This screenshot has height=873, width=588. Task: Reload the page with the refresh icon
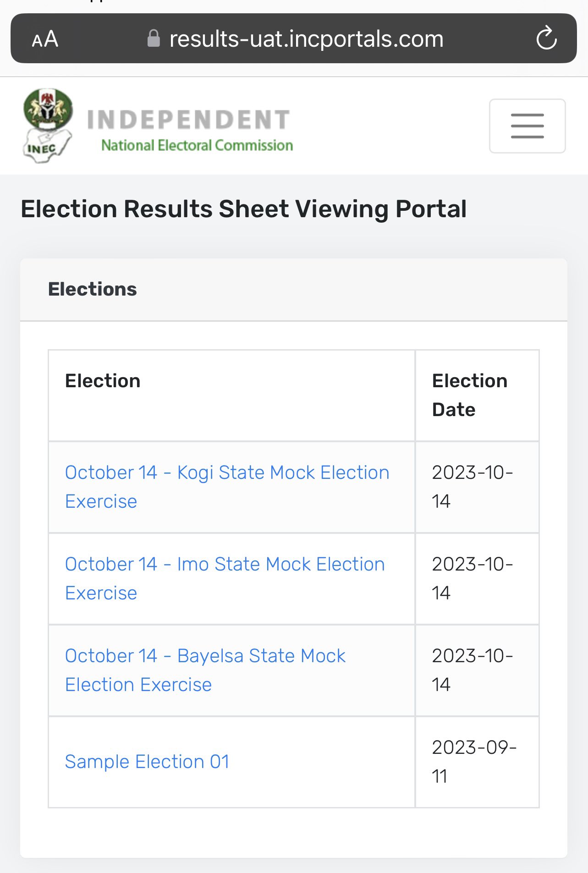point(546,38)
